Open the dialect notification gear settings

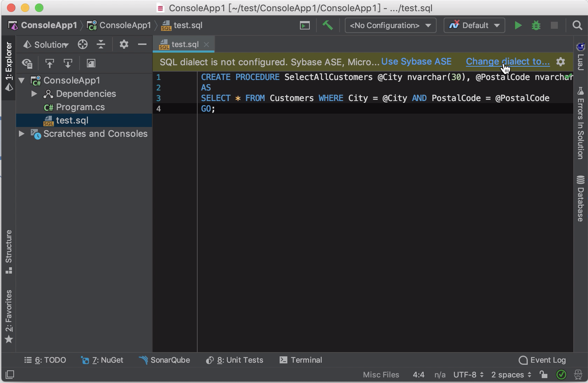click(561, 62)
